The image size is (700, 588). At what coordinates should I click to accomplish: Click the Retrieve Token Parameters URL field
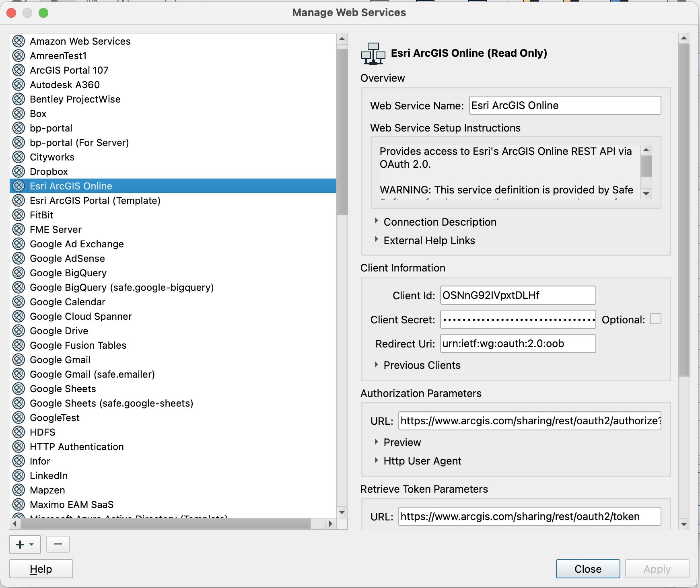pos(529,516)
